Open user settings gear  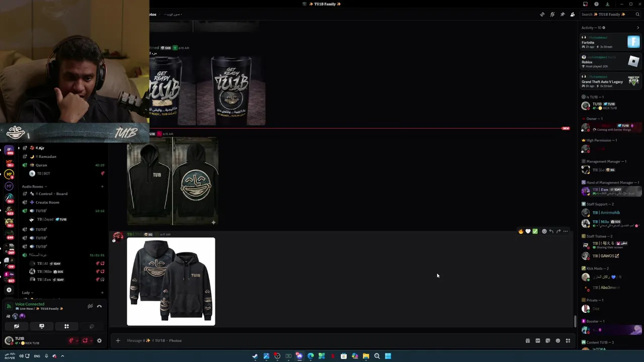(x=99, y=340)
